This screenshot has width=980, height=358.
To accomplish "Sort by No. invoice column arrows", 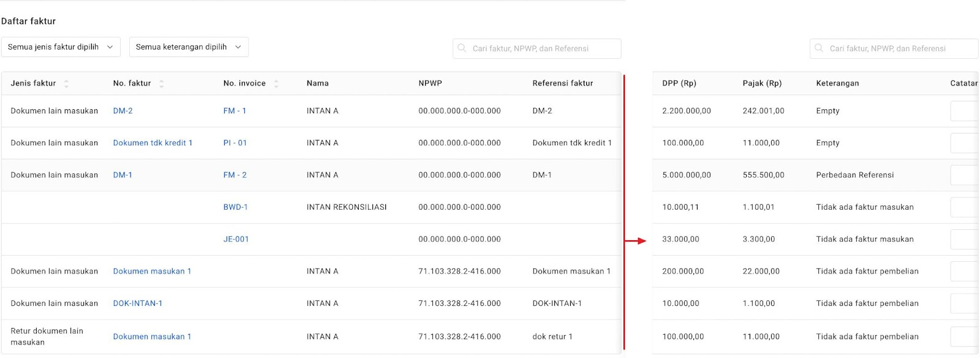I will 276,83.
